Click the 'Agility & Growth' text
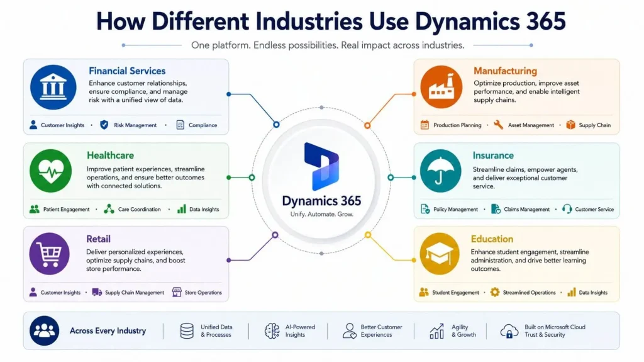The width and height of the screenshot is (644, 362). (464, 331)
